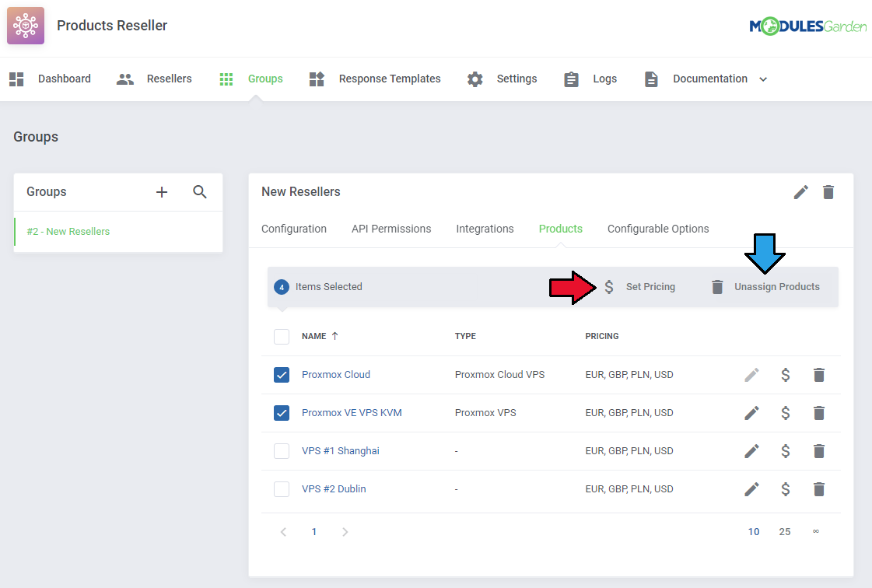The image size is (872, 588).
Task: Show unlimited entries with infinity option
Action: pos(816,532)
